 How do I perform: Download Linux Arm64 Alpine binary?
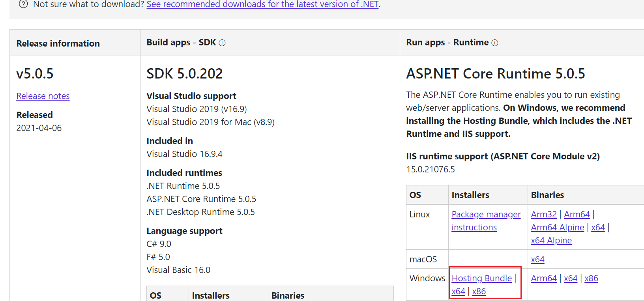coord(558,227)
